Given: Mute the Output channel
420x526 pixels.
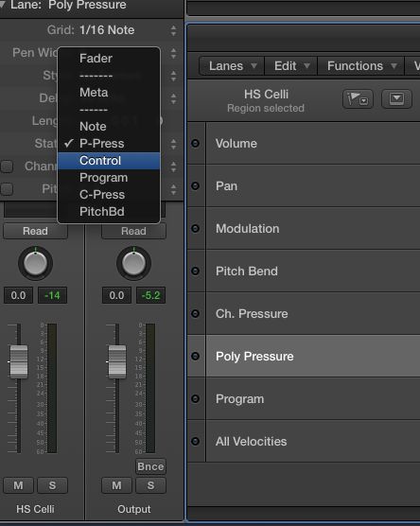Looking at the screenshot, I should click(116, 485).
